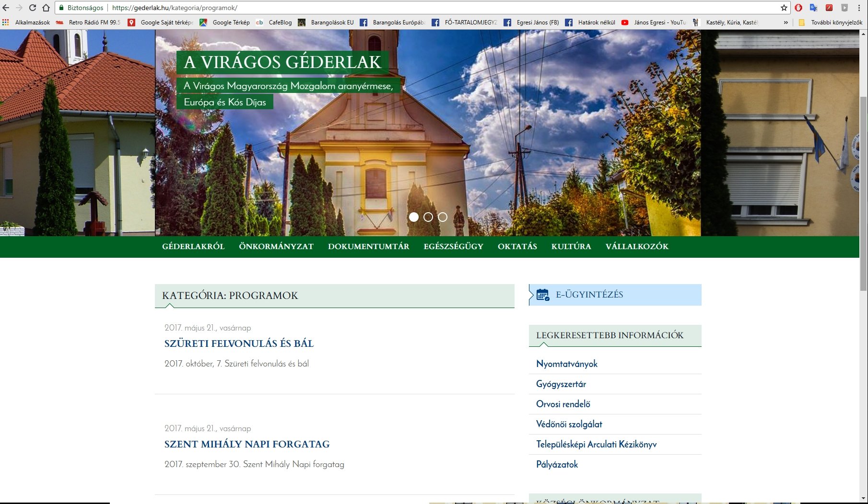
Task: Select the second slider dot
Action: pos(428,217)
